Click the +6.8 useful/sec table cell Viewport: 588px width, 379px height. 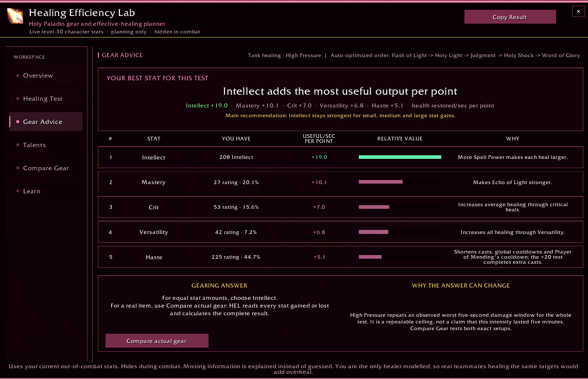coord(319,232)
